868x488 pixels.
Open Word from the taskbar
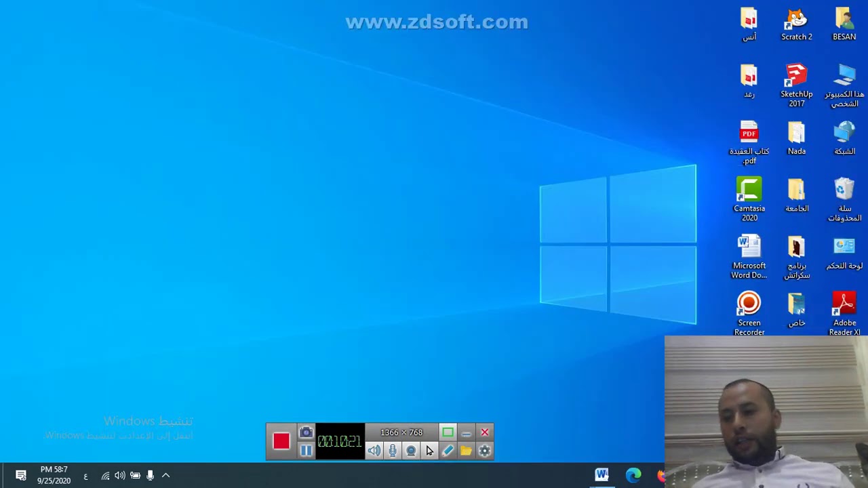pyautogui.click(x=601, y=475)
